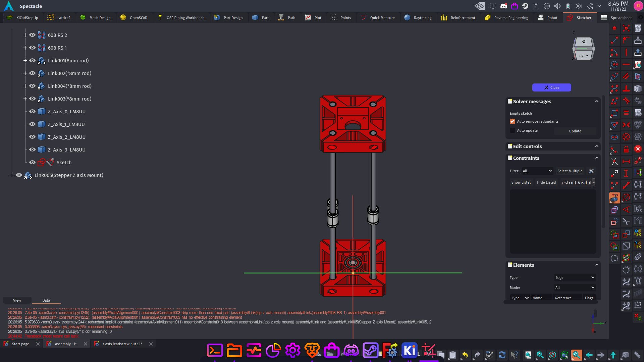
Task: Apply the vertical constraint
Action: 626,53
